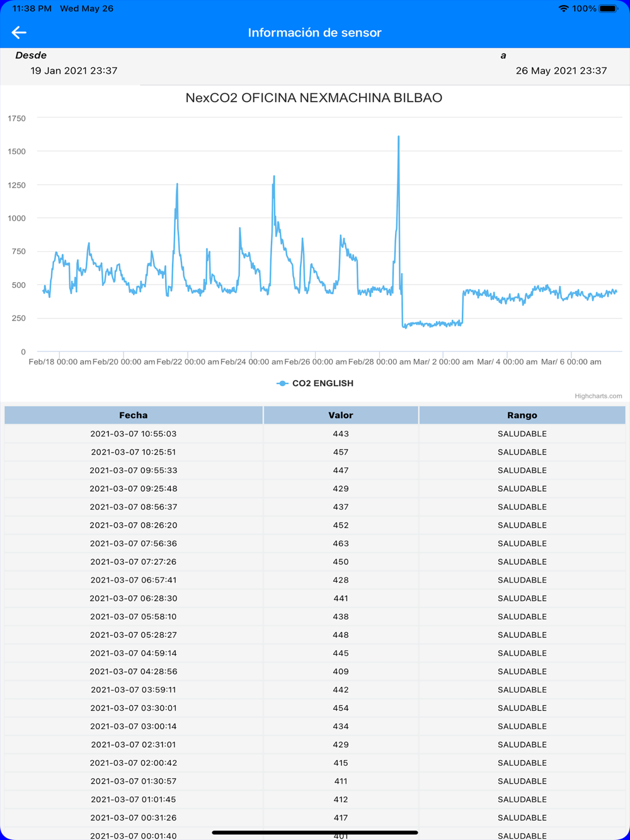The height and width of the screenshot is (840, 630).
Task: Tap the iOS home indicator bar
Action: pyautogui.click(x=315, y=832)
